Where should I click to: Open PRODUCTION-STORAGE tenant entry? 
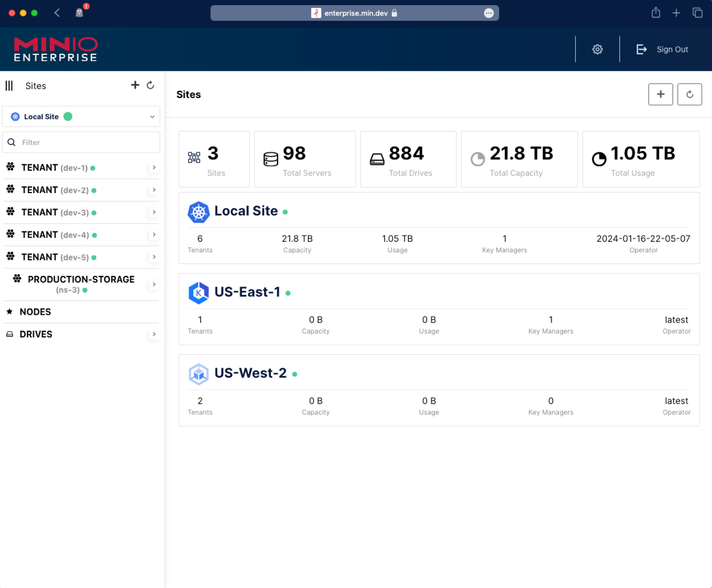(x=81, y=284)
